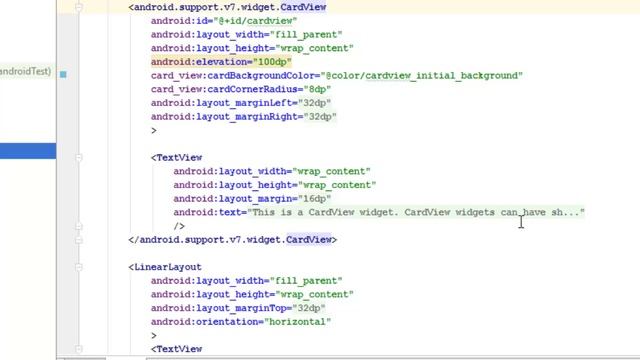
Task: Click first TextView's layout_width="wrap_content" line
Action: point(272,171)
